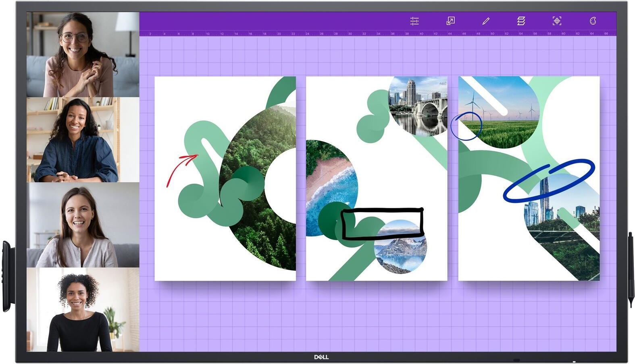Click the black rectangle annotation outline

[x=382, y=209]
